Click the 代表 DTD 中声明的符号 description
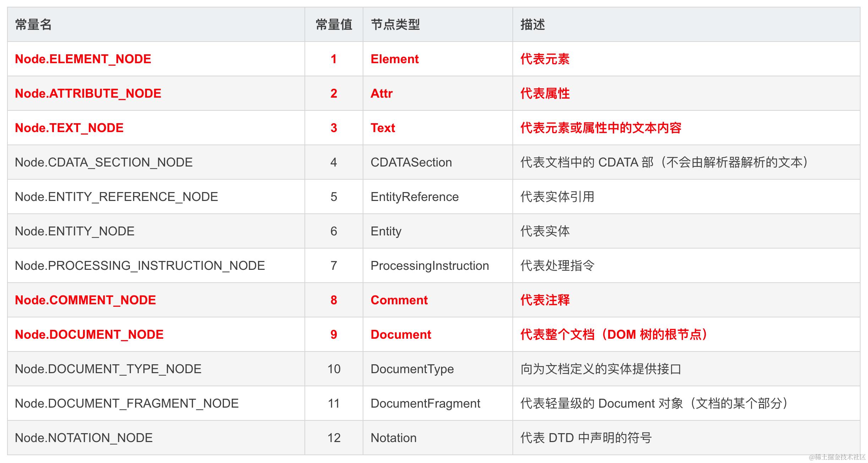This screenshot has width=868, height=463. tap(586, 438)
